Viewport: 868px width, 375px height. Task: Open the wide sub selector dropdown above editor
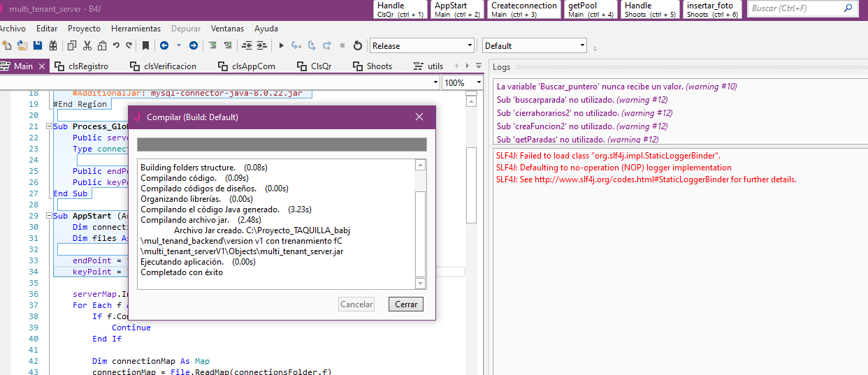[219, 82]
